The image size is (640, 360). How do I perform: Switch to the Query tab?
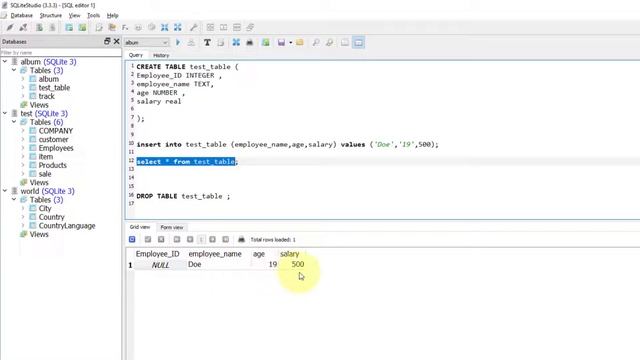coord(136,55)
